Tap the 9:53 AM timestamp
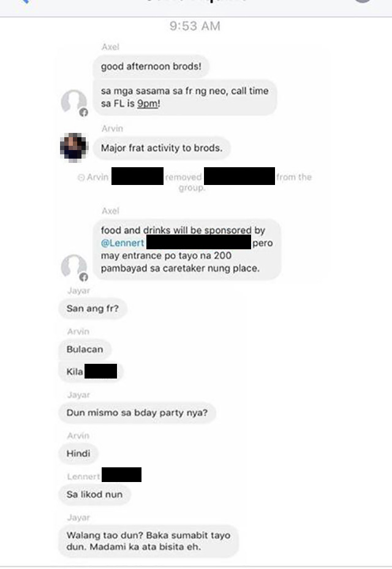Screen dimensions: 392x569 coord(195,26)
